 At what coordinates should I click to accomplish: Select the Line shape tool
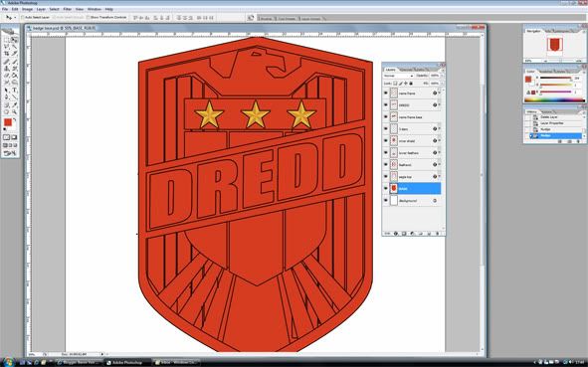click(x=14, y=97)
